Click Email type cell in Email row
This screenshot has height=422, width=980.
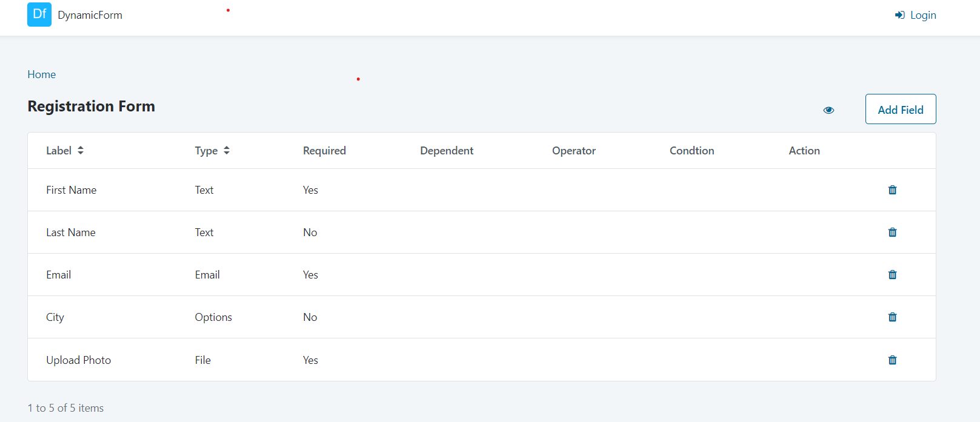207,275
